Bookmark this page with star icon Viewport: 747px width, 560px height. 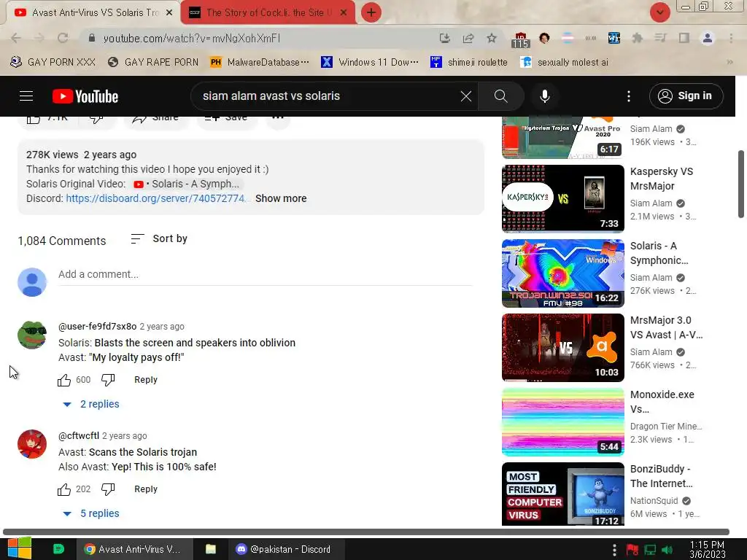[492, 38]
